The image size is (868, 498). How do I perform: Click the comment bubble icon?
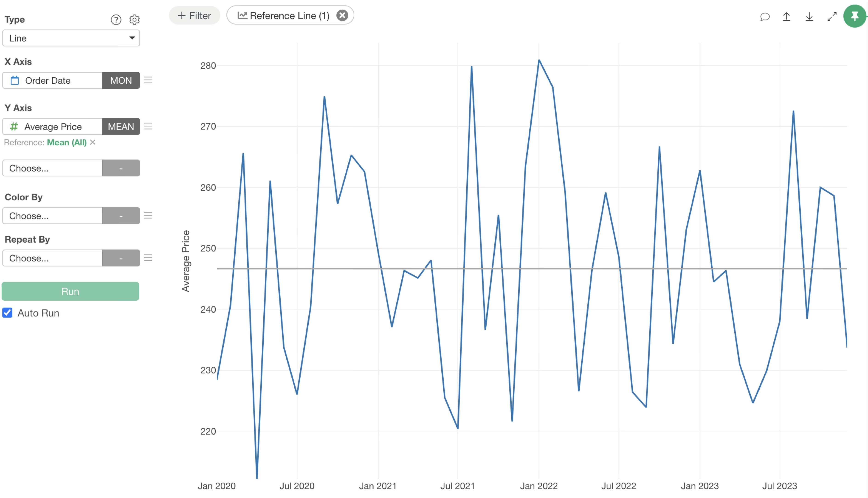click(765, 16)
